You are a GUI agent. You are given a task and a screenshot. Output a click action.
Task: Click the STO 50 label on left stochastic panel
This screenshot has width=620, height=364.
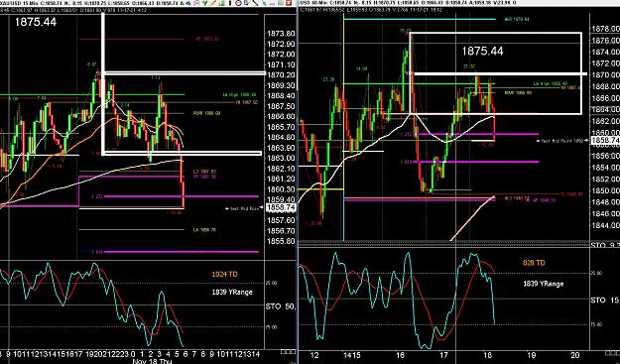[281, 306]
